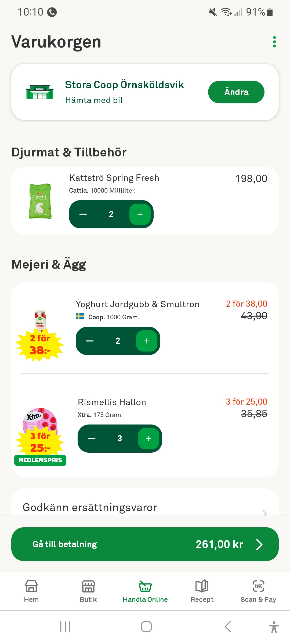
Task: Switch to the Hem tab
Action: click(31, 591)
